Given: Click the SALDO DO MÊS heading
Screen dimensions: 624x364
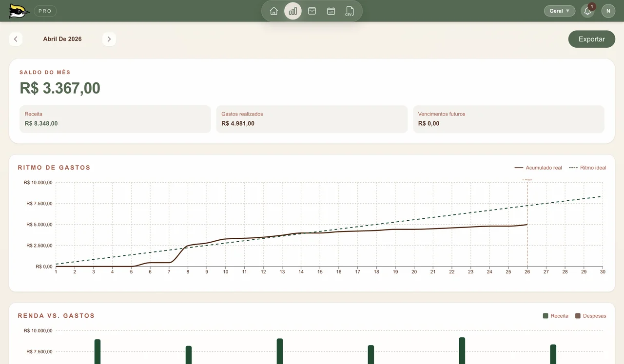Looking at the screenshot, I should (45, 72).
